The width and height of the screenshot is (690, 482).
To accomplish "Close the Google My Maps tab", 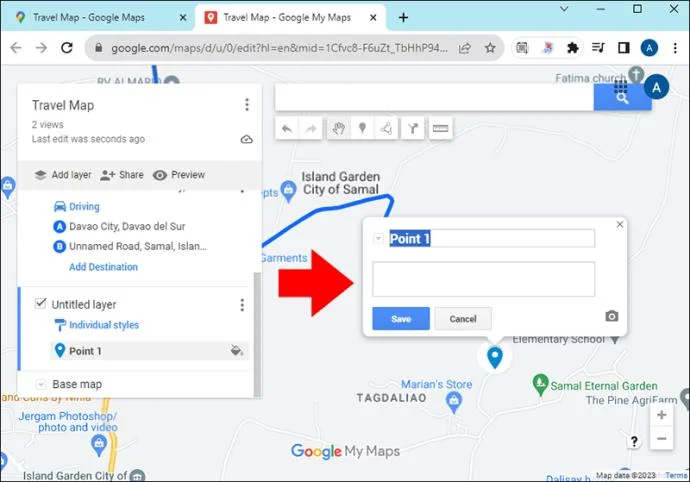I will tap(373, 18).
